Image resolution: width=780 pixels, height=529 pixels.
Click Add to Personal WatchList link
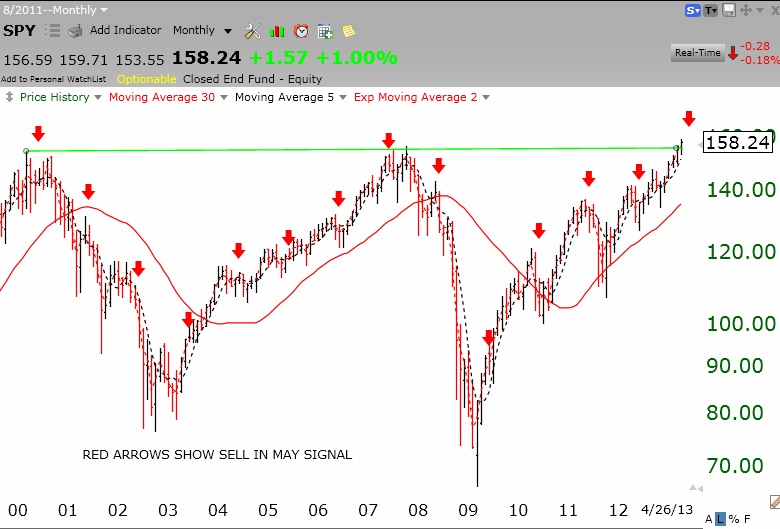pyautogui.click(x=54, y=79)
